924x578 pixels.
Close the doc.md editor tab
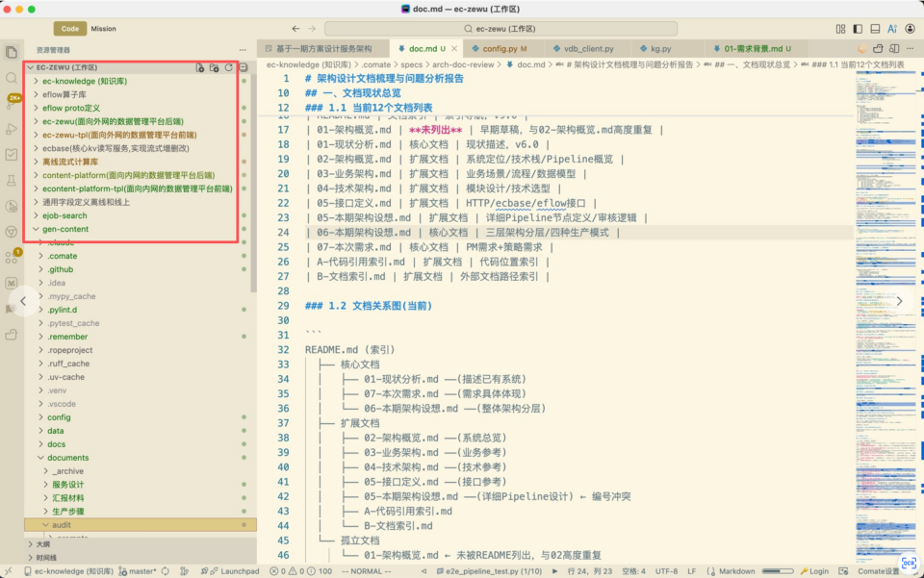(x=454, y=49)
